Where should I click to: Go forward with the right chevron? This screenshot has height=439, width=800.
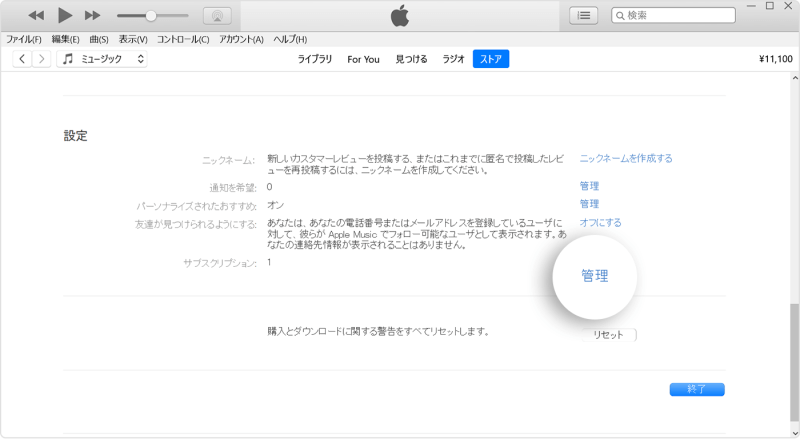[x=42, y=59]
